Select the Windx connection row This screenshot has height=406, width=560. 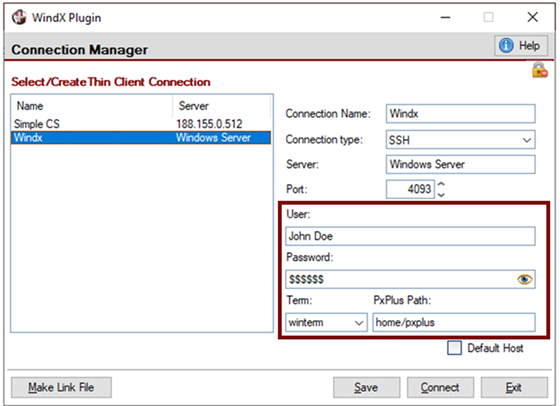pos(141,137)
